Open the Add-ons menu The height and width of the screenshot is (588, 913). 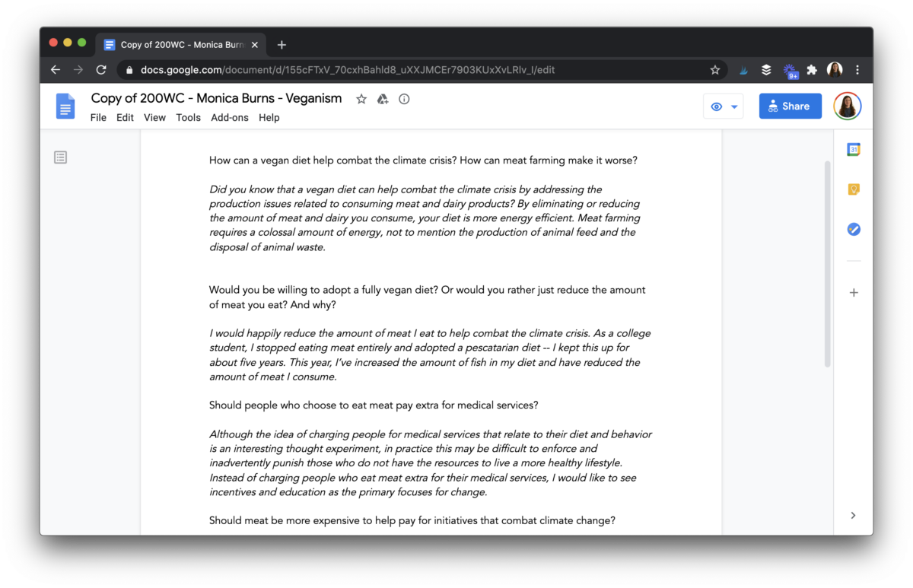point(229,117)
